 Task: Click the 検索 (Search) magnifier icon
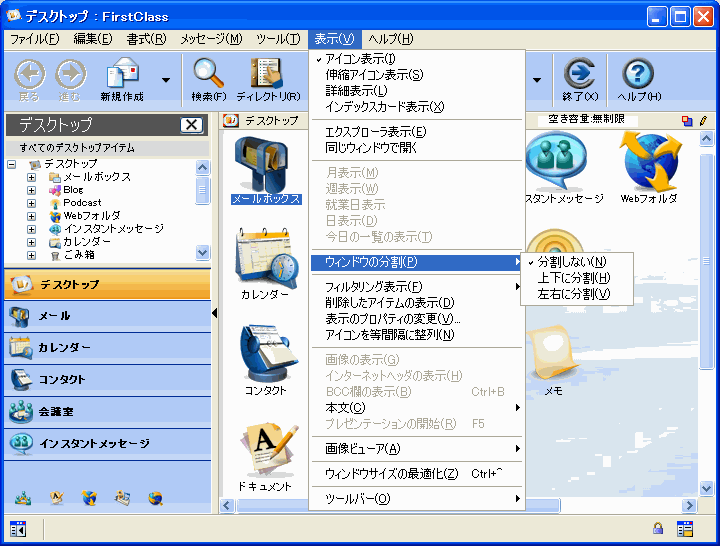pyautogui.click(x=208, y=73)
